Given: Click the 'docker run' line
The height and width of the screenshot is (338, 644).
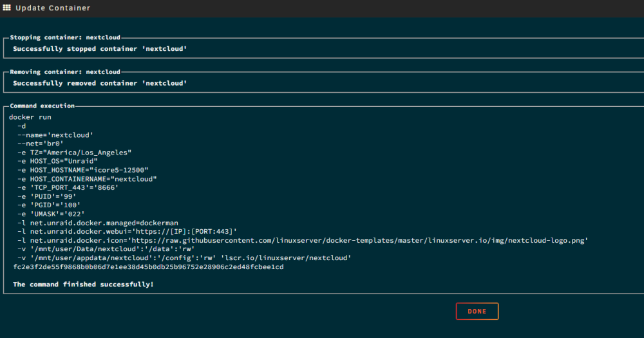Looking at the screenshot, I should pos(30,117).
